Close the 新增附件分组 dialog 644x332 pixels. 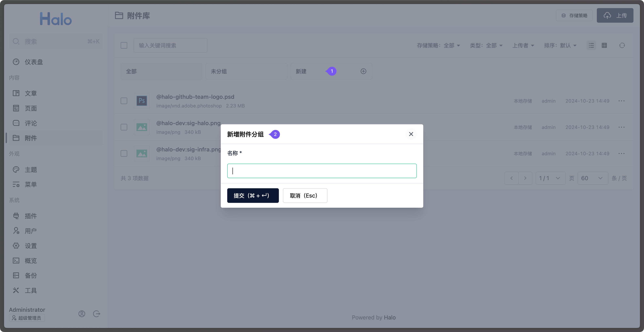pyautogui.click(x=411, y=134)
